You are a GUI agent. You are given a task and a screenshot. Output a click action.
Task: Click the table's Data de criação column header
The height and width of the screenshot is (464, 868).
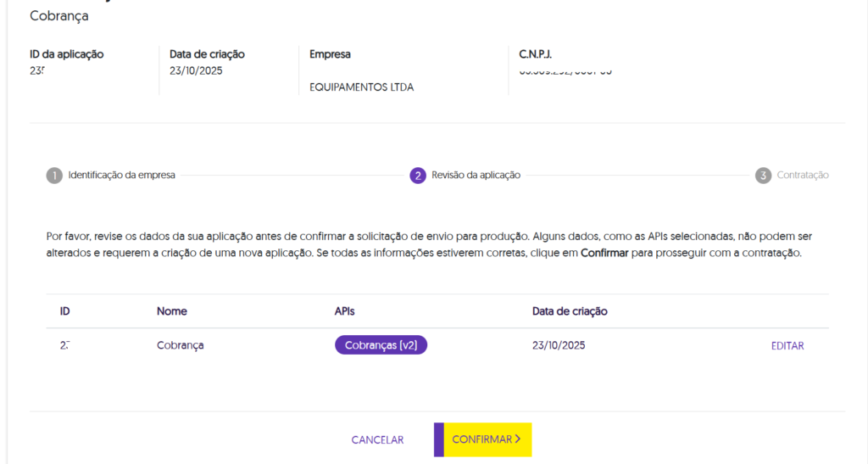[570, 311]
